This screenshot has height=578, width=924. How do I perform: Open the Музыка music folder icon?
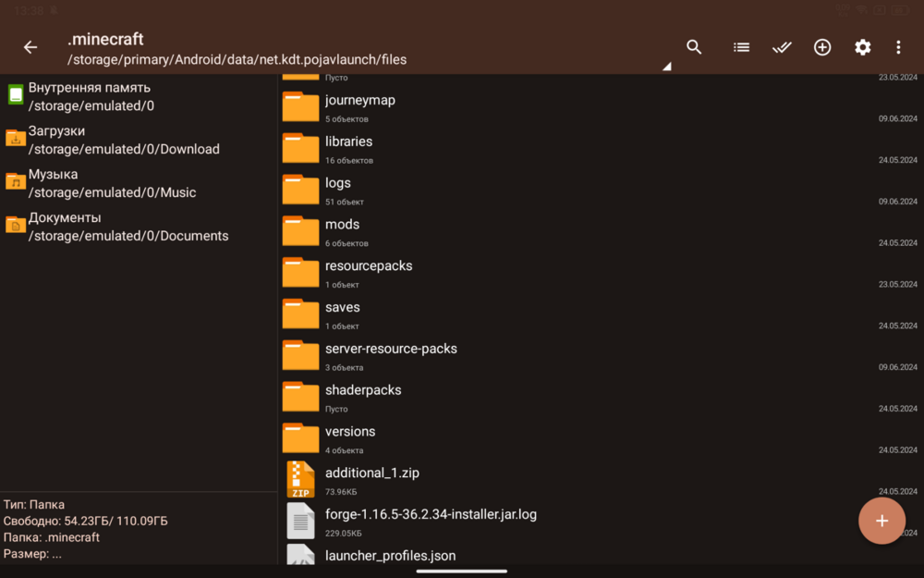pos(16,181)
